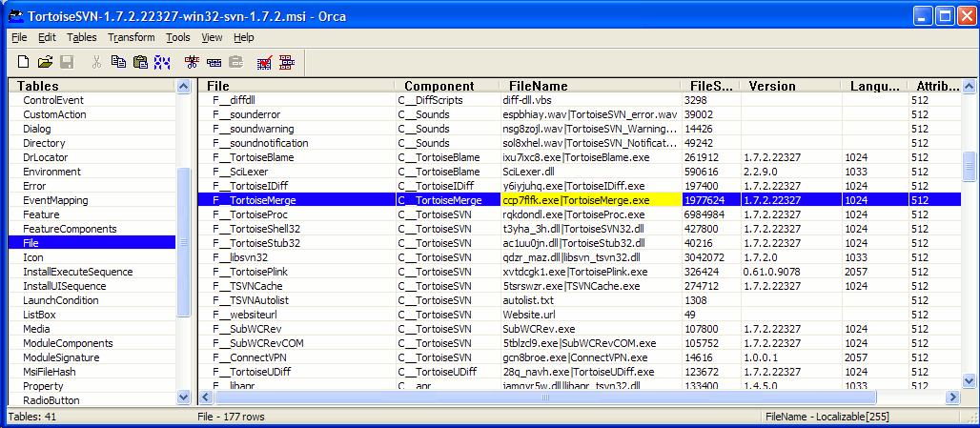Image resolution: width=980 pixels, height=428 pixels.
Task: Click the SciLexer.dll filename cell
Action: coord(590,172)
